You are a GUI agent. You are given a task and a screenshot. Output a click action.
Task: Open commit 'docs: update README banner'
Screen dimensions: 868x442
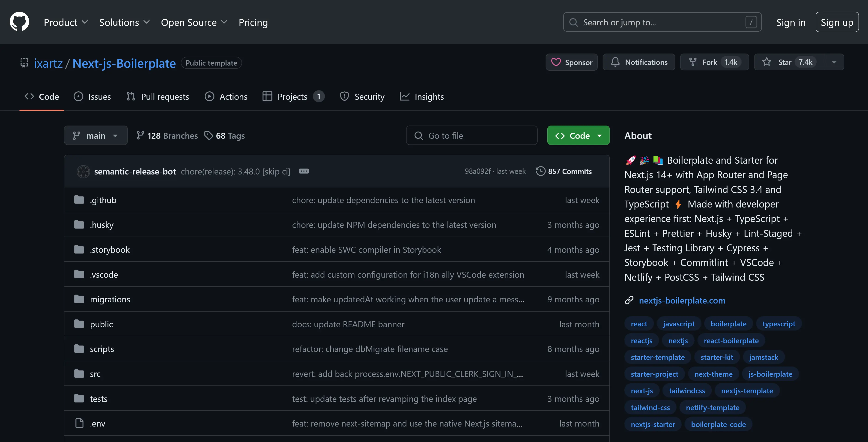coord(348,324)
